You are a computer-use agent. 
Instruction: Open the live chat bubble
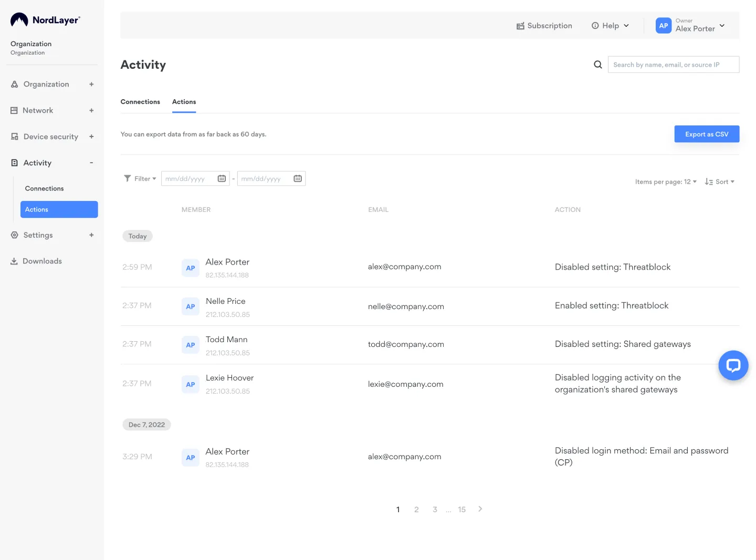[733, 365]
